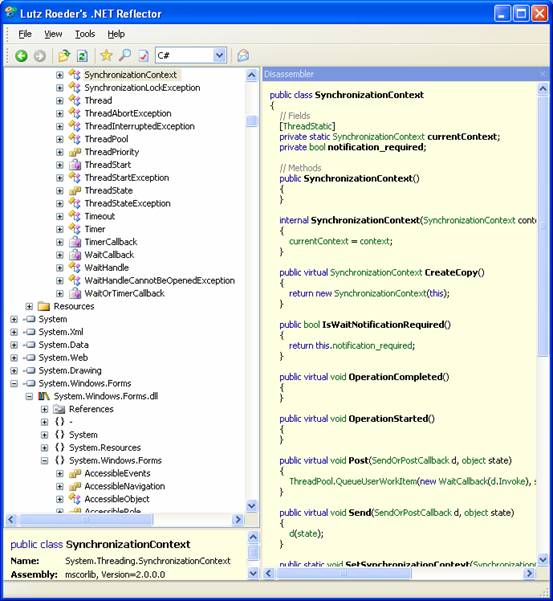Click the References folder icon

(x=59, y=409)
